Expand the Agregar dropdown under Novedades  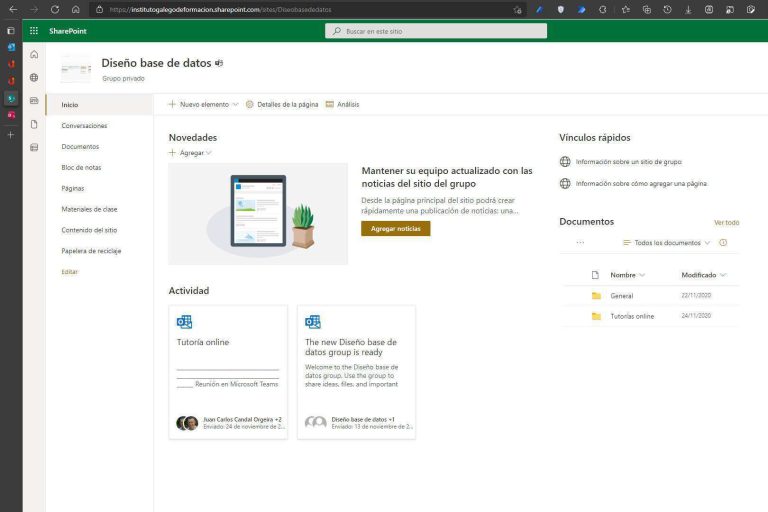(208, 153)
